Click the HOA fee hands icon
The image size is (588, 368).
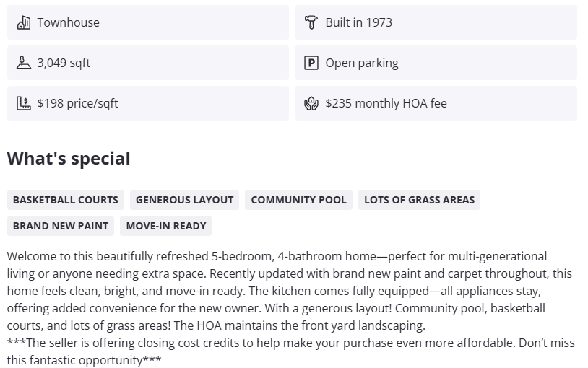click(311, 103)
